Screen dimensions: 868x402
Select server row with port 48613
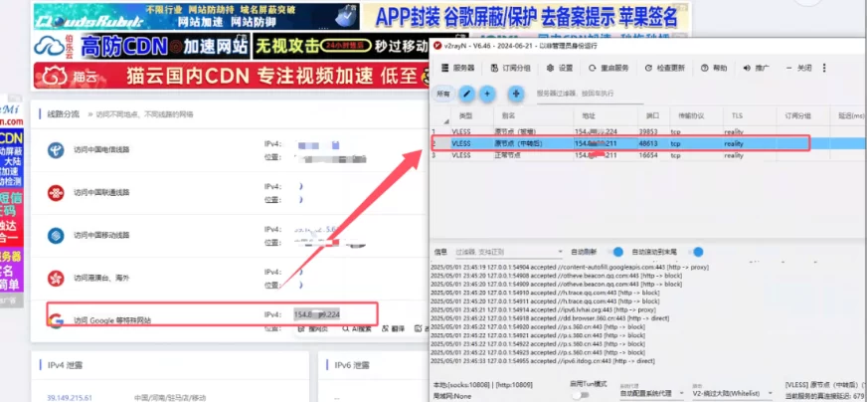pos(649,143)
